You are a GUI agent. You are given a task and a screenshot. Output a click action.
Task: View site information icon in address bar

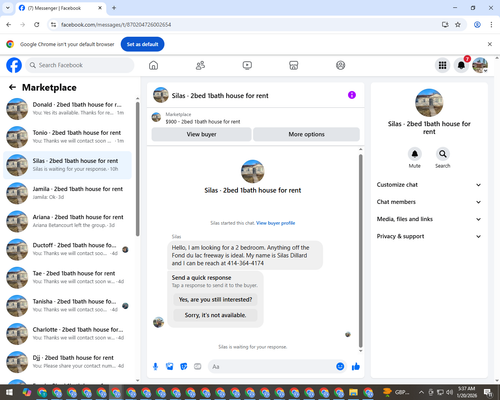53,25
